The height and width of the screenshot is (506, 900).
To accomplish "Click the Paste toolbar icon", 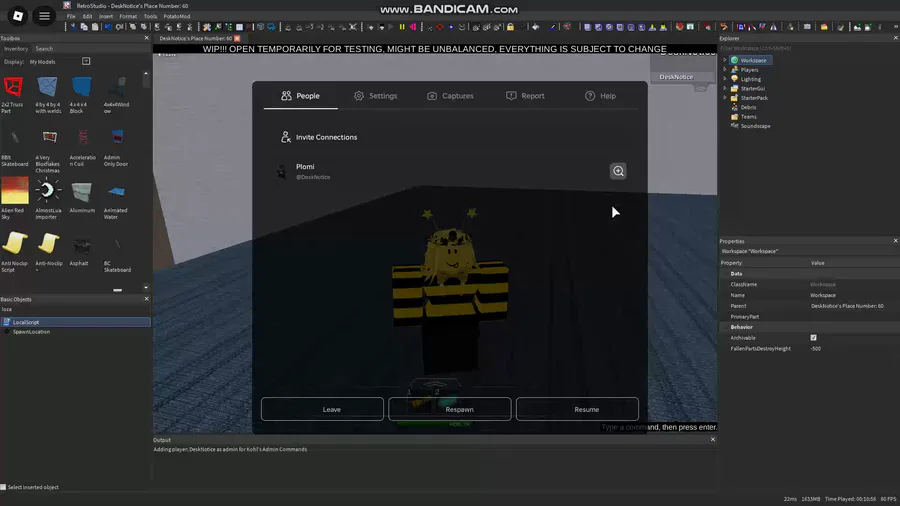I will click(95, 27).
